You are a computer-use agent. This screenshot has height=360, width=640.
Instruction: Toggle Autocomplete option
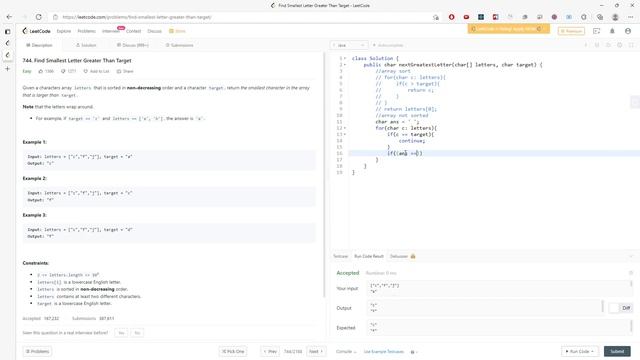388,45
